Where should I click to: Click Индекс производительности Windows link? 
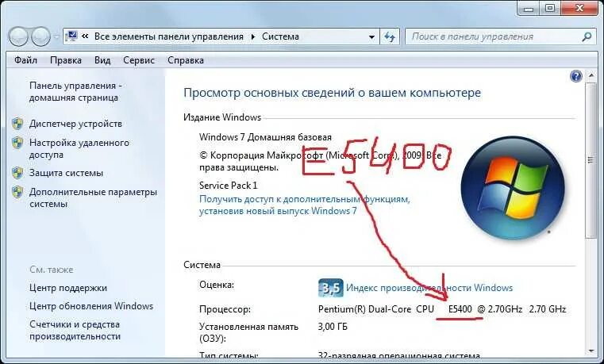tap(429, 288)
